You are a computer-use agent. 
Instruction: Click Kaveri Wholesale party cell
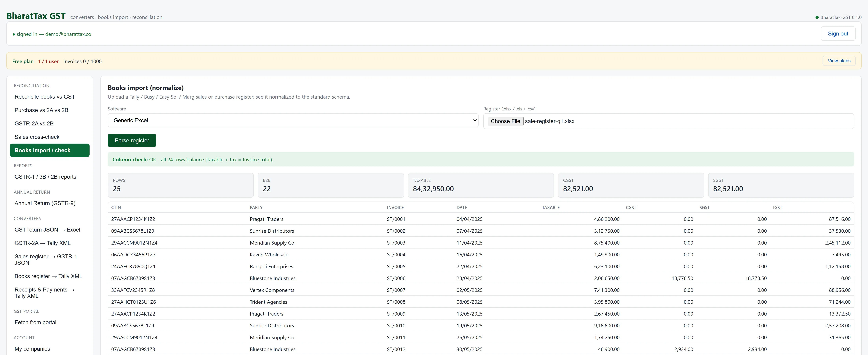(269, 255)
